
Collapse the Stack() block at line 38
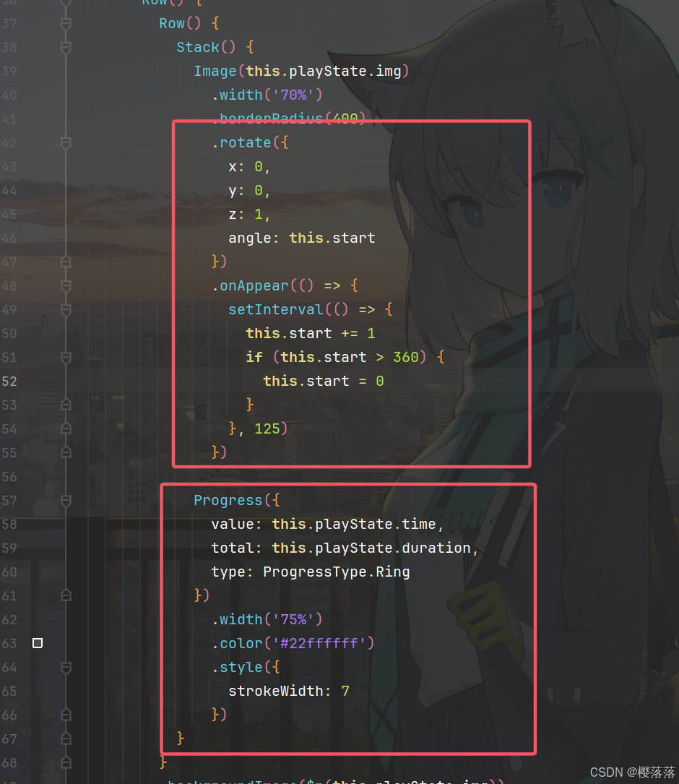[x=66, y=48]
